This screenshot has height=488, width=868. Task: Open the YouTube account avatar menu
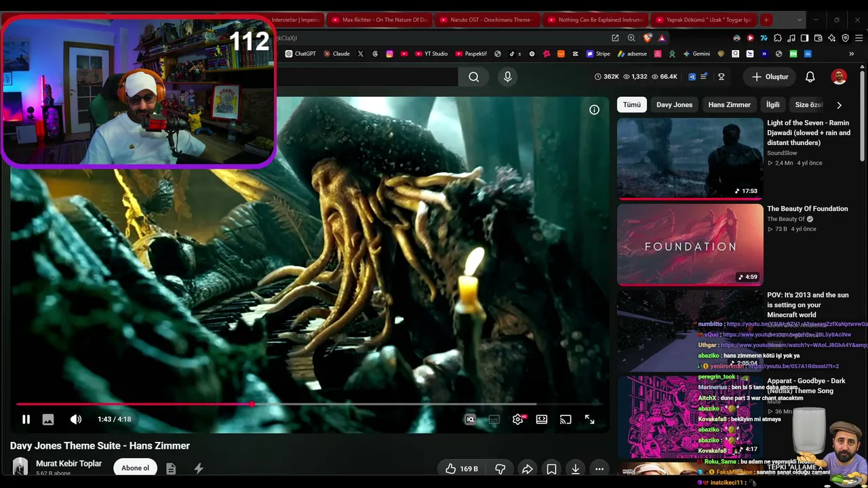click(x=839, y=77)
